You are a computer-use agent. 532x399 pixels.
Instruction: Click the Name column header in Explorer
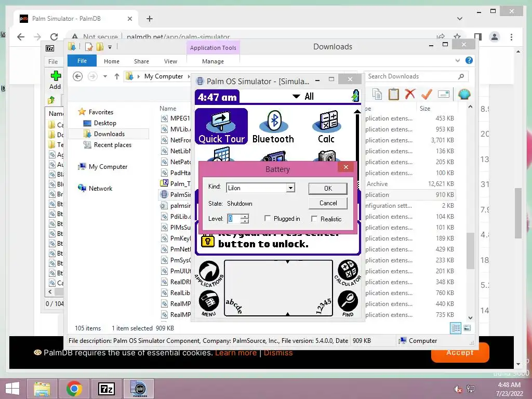[168, 108]
